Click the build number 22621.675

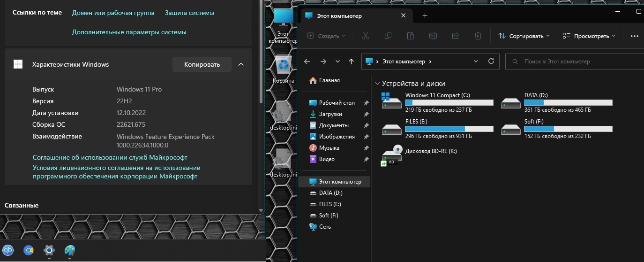coord(131,124)
